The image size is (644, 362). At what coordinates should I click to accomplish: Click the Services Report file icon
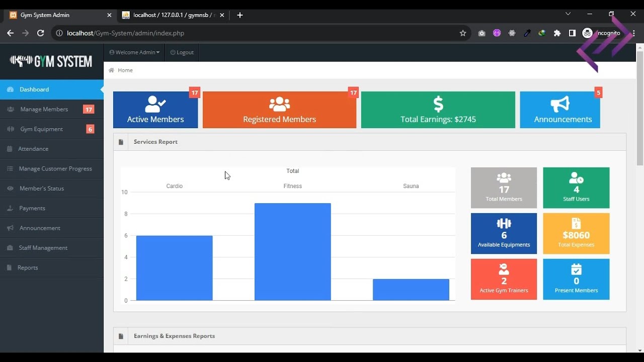click(121, 142)
